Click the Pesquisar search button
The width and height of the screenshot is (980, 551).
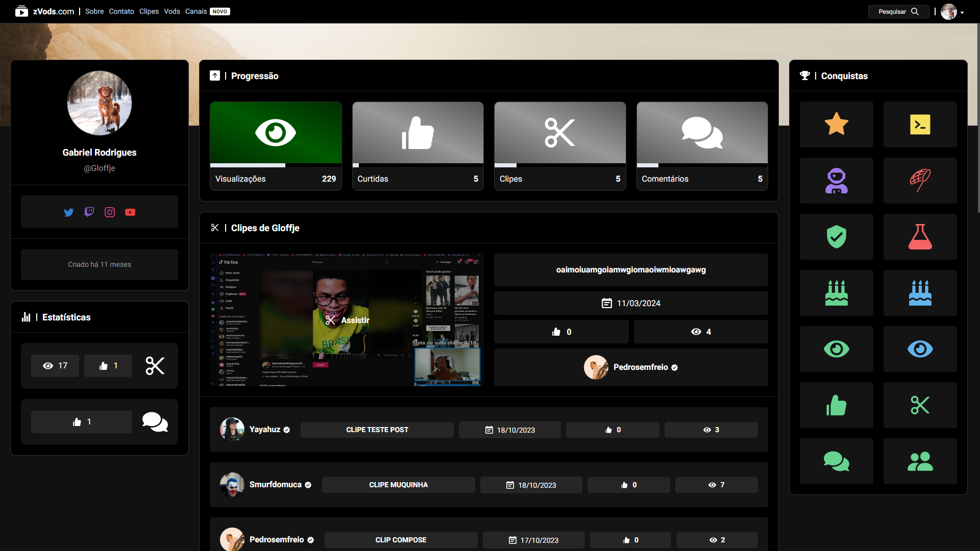(898, 12)
